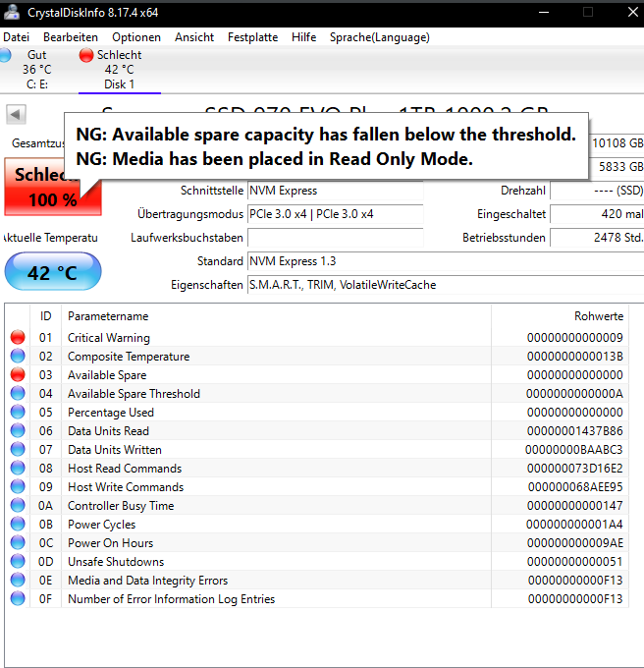Select the Unsafe Shutdowns parameter name
Screen dimensions: 644x668
(116, 562)
